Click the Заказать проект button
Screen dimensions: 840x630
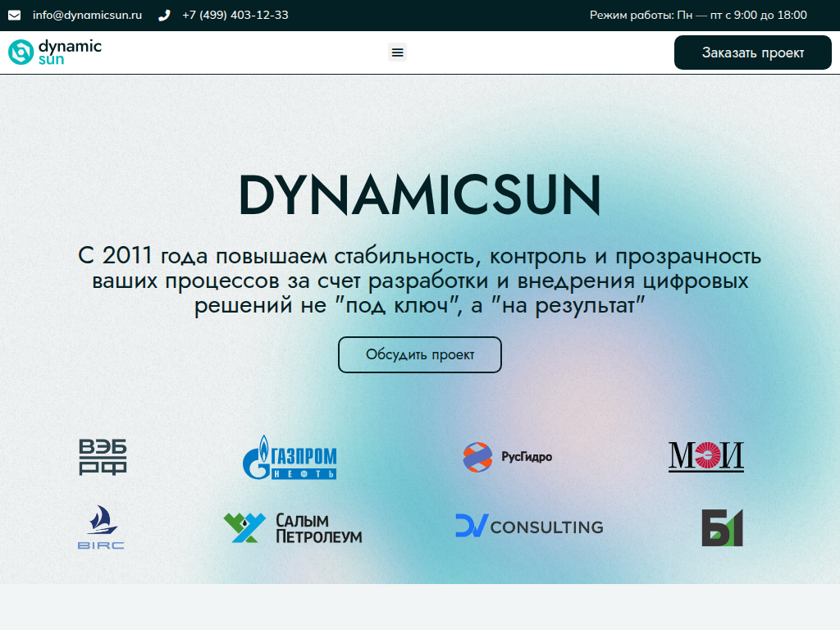[752, 52]
